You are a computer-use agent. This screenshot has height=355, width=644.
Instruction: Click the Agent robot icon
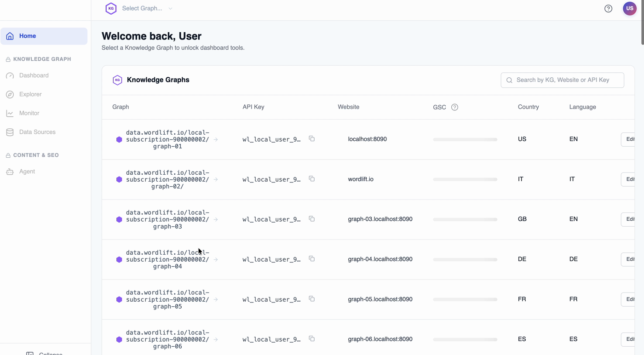click(x=10, y=172)
